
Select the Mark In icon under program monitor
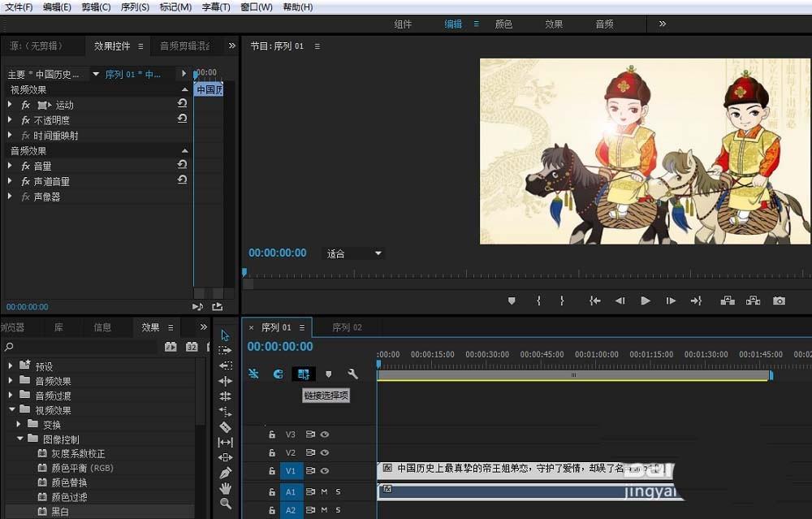[x=538, y=301]
